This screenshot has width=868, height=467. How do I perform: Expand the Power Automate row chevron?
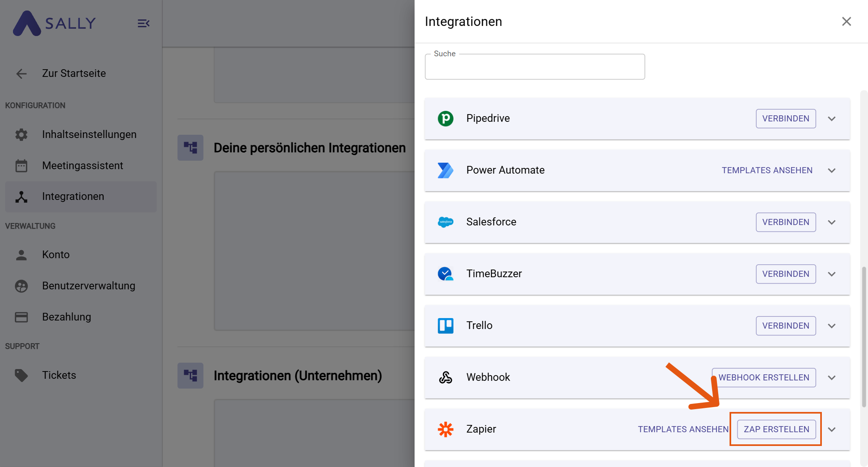click(832, 170)
